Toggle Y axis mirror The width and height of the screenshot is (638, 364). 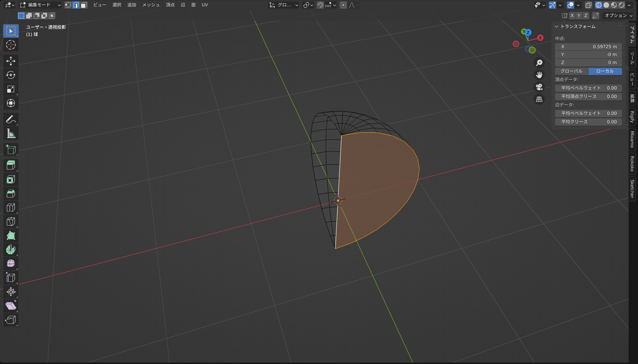click(579, 15)
